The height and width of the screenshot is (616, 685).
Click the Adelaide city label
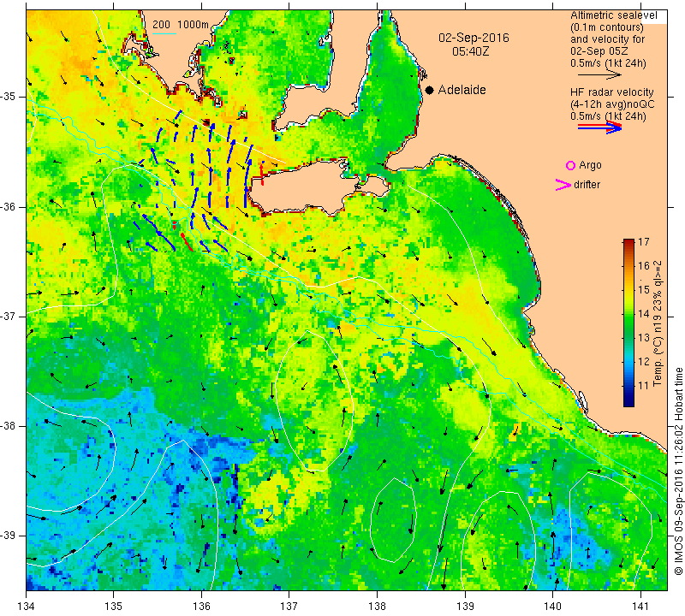coord(462,90)
